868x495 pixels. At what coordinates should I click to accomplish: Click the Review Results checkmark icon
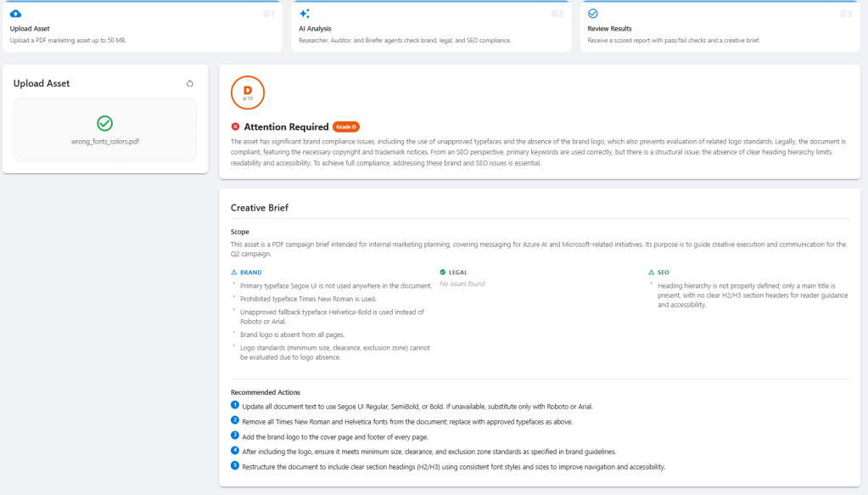tap(593, 14)
